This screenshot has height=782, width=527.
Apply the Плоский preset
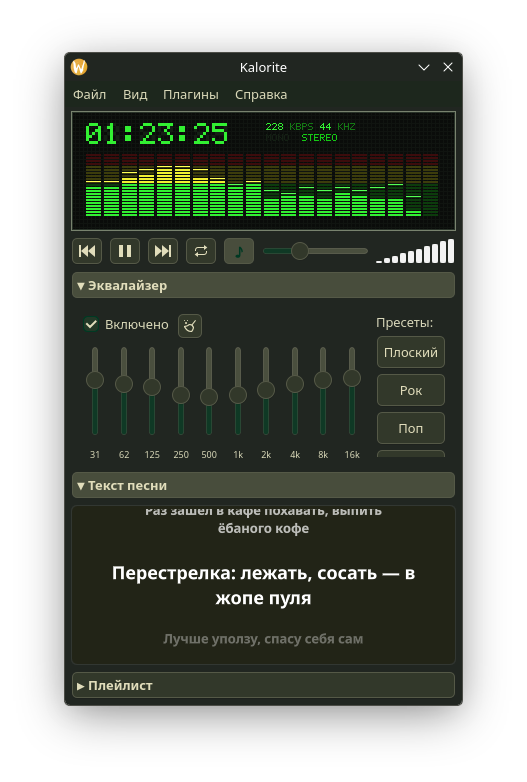411,353
